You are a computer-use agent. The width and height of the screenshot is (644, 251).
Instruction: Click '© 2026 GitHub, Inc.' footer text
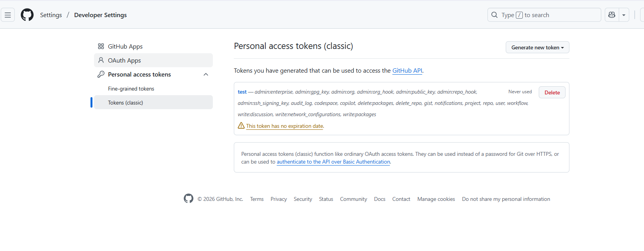pyautogui.click(x=220, y=199)
